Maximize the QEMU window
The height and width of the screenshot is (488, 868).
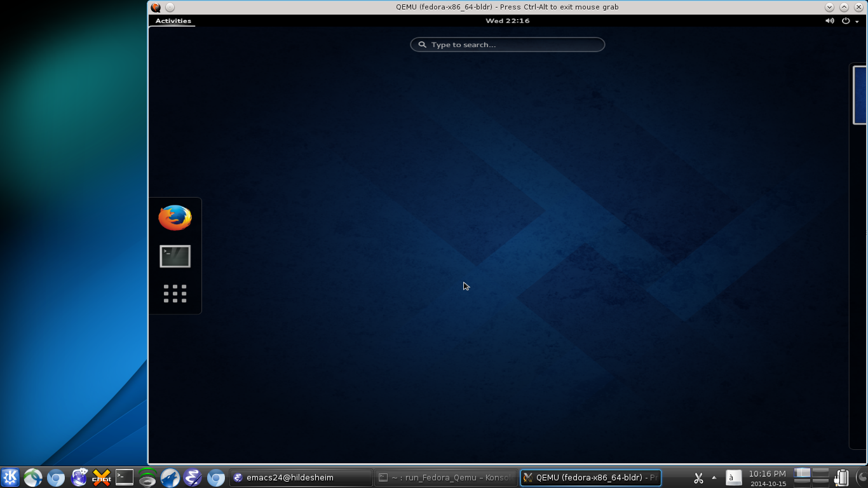844,7
